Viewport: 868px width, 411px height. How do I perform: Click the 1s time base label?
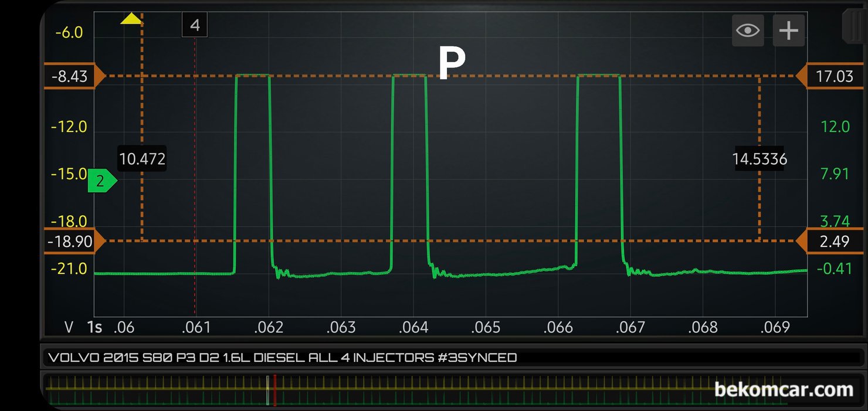coord(94,327)
